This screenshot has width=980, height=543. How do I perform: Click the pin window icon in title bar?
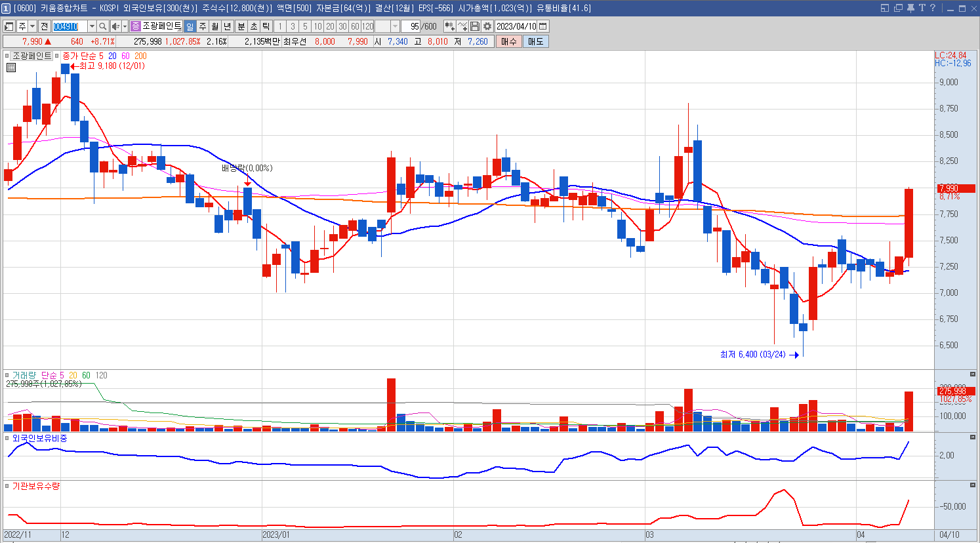(910, 8)
